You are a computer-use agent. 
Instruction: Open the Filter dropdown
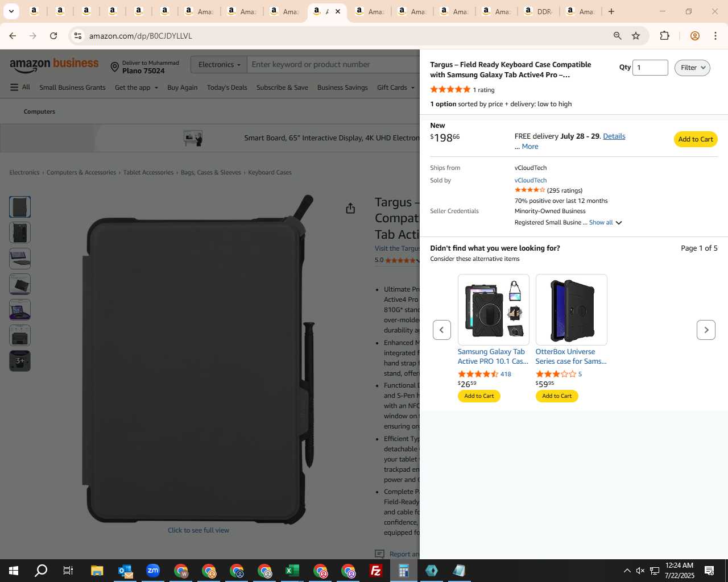coord(692,68)
